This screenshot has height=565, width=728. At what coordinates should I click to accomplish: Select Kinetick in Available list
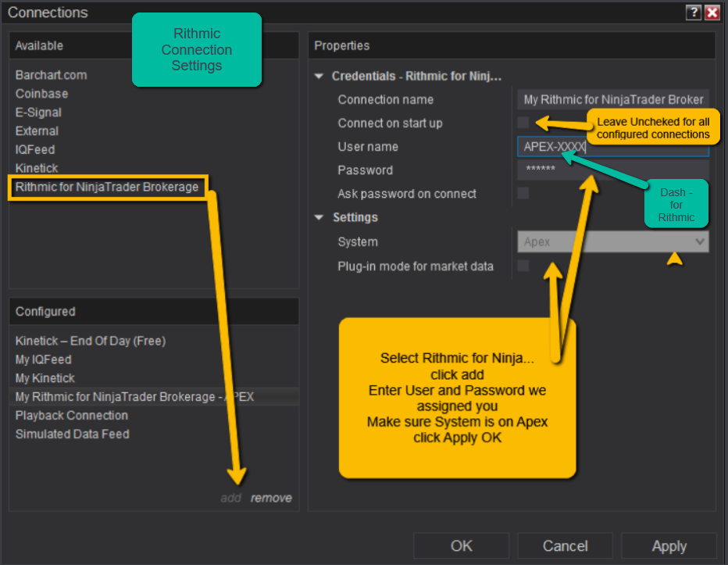click(37, 168)
